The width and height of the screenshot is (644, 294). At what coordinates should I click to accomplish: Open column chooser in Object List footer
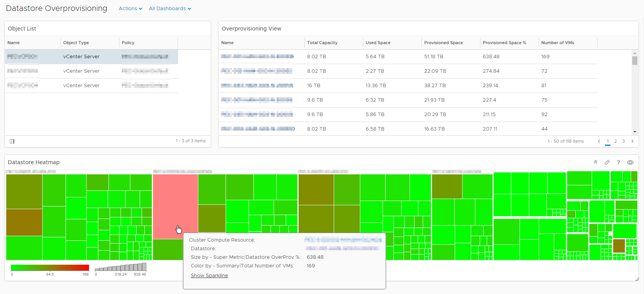click(12, 141)
